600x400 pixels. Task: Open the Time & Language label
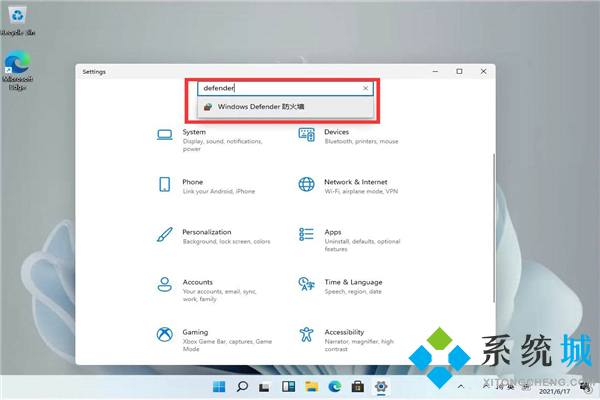point(354,282)
